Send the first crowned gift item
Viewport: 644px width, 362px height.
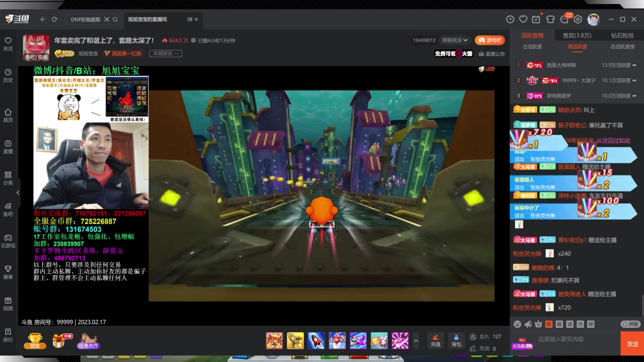[274, 340]
